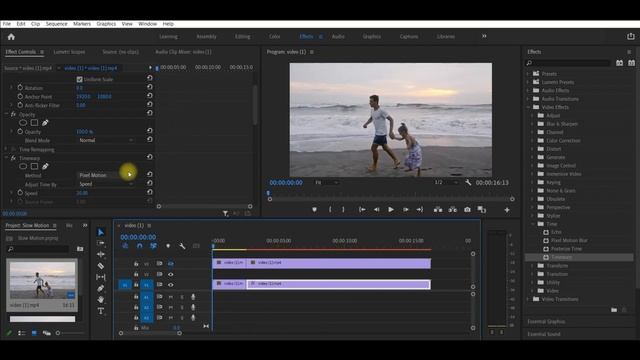
Task: Toggle Anchor Point animation stopwatch
Action: tap(20, 96)
